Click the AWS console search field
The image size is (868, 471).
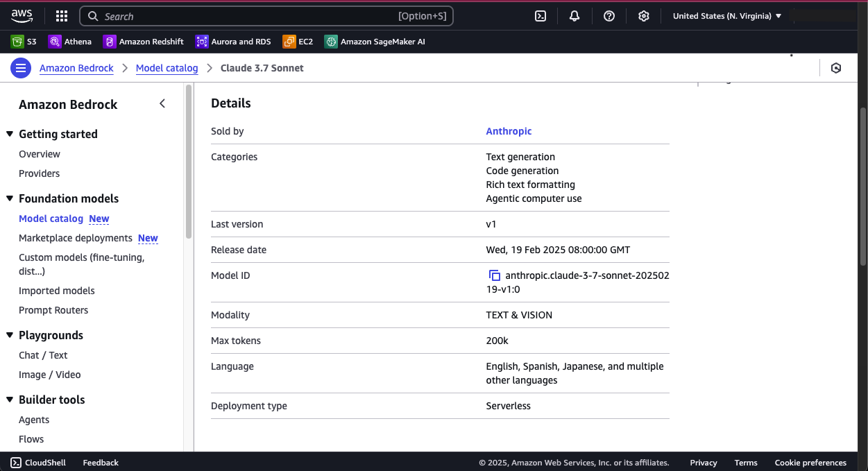(x=266, y=16)
